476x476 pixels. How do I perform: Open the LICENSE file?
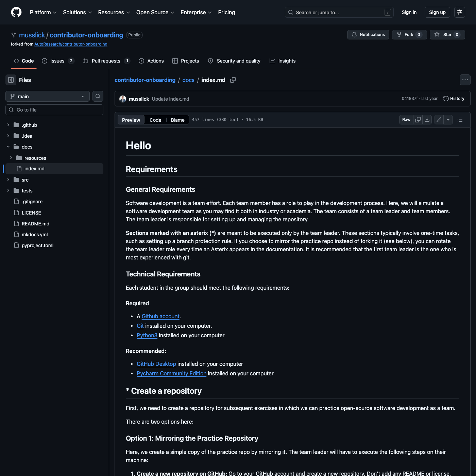click(x=31, y=213)
